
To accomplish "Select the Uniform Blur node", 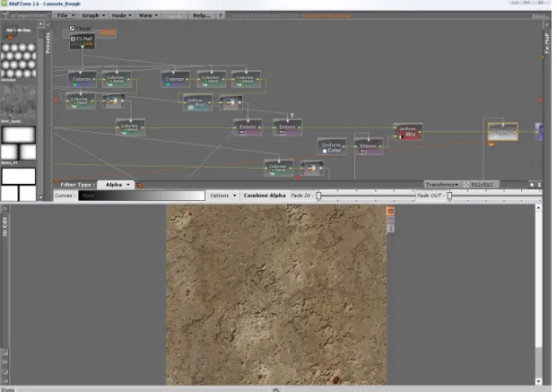I will tap(197, 102).
